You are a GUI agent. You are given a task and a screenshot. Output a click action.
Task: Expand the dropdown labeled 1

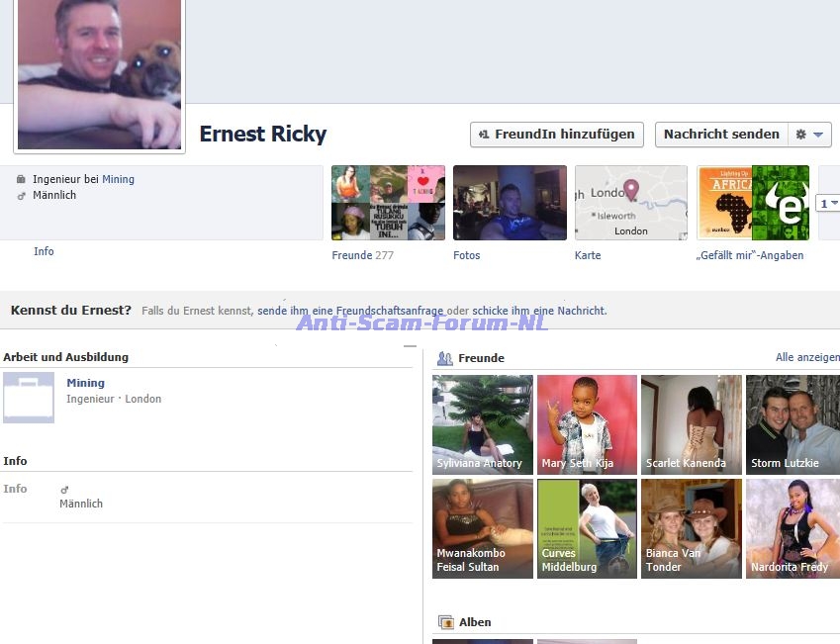pos(828,203)
